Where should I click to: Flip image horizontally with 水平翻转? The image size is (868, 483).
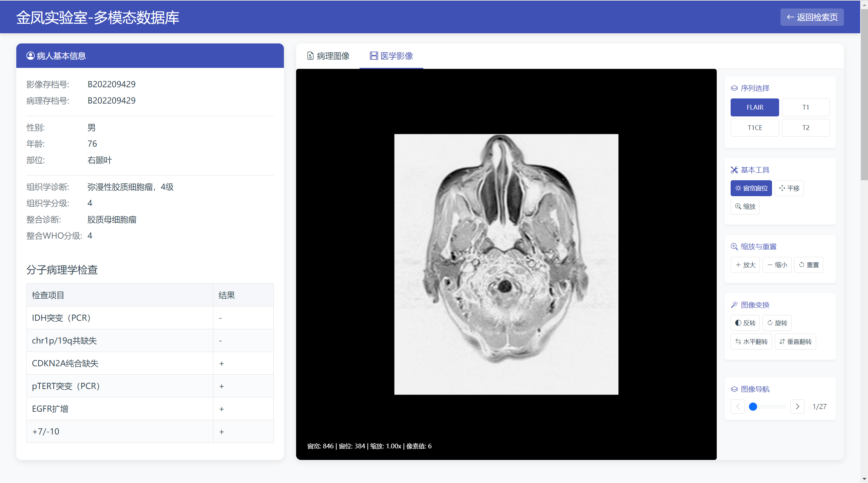point(751,342)
